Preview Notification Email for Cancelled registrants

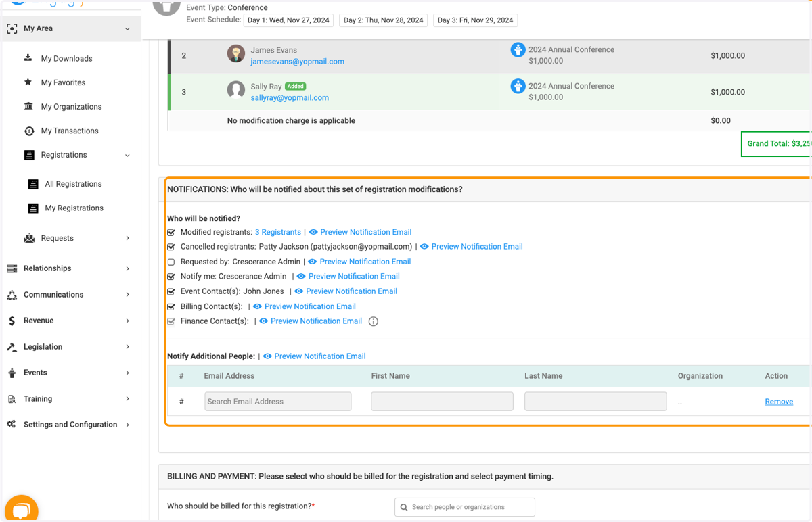(x=477, y=247)
